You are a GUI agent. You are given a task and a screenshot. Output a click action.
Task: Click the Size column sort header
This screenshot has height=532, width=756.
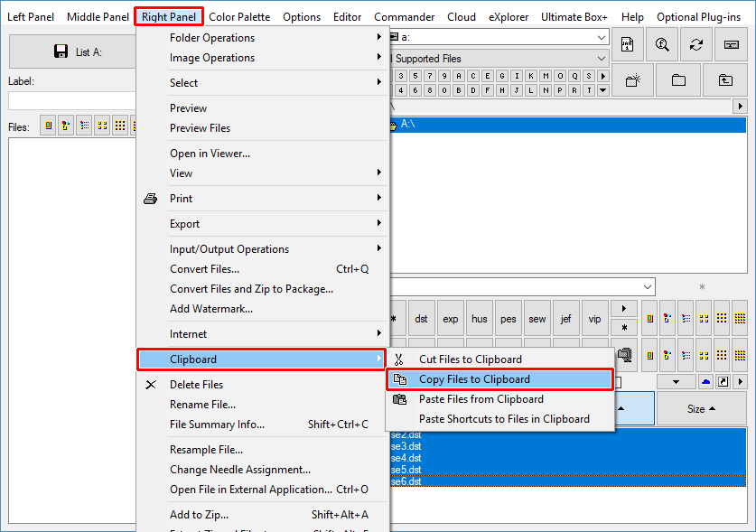tap(701, 409)
